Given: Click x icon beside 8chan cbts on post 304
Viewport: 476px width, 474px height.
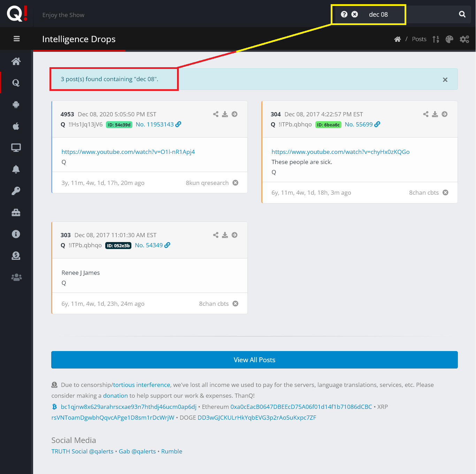Looking at the screenshot, I should pos(445,193).
